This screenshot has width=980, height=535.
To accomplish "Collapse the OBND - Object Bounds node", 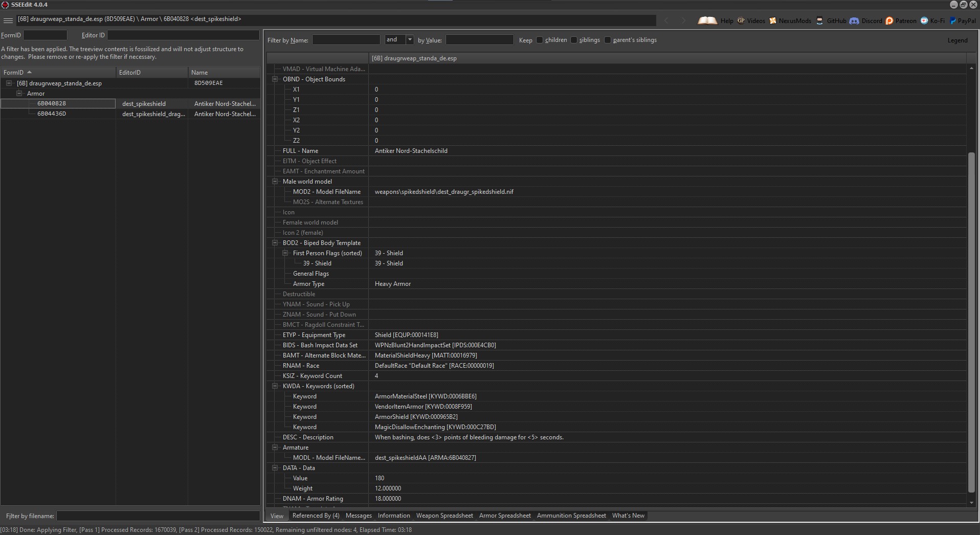I will (x=275, y=79).
